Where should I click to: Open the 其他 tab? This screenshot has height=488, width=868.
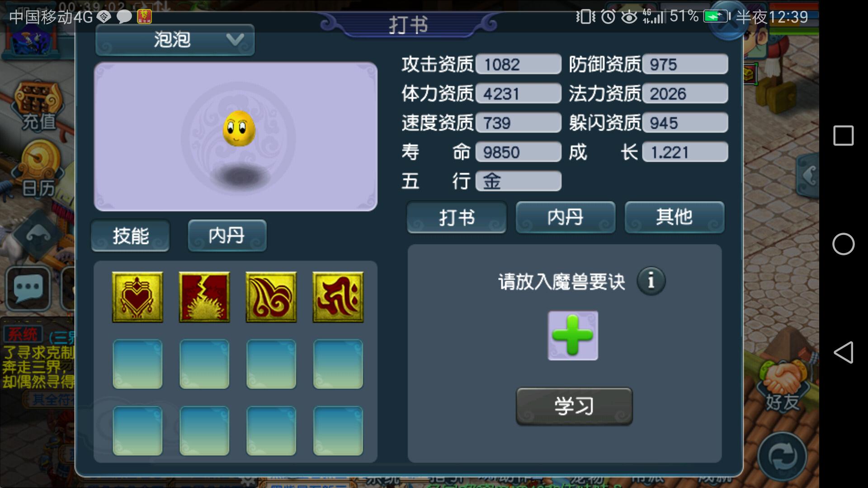pos(675,217)
